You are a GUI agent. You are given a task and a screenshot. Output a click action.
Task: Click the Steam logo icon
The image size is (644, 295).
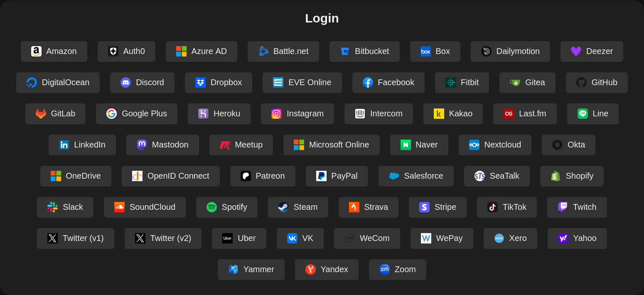click(x=283, y=207)
